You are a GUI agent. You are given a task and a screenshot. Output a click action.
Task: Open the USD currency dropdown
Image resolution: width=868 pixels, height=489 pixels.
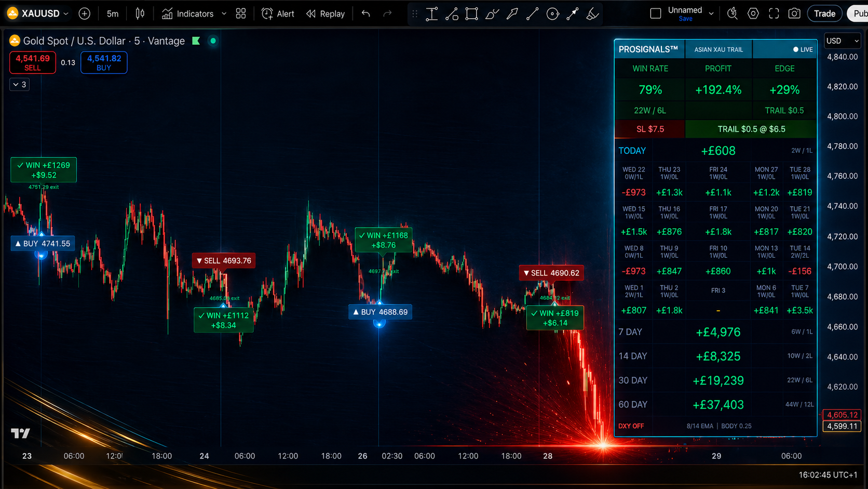click(x=842, y=41)
